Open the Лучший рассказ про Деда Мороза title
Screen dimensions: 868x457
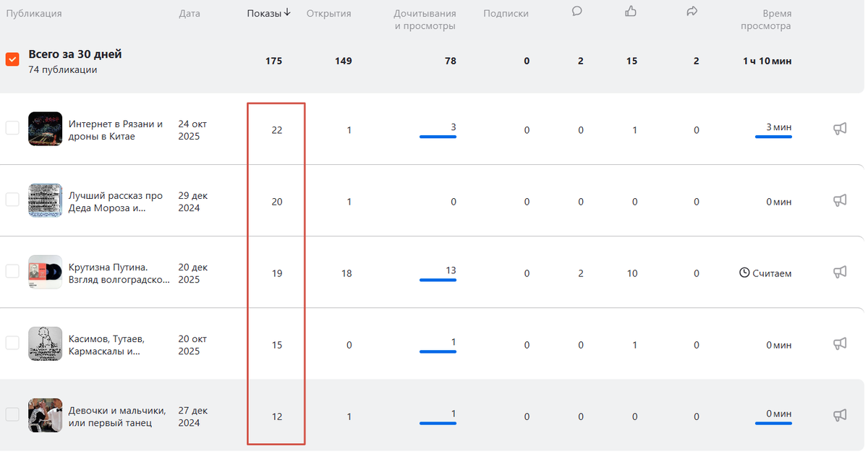[x=116, y=202]
